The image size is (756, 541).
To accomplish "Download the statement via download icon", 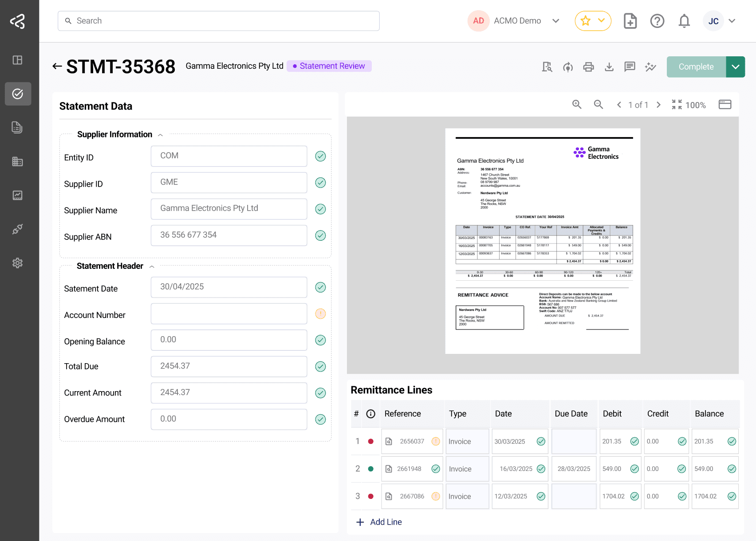I will coord(609,67).
